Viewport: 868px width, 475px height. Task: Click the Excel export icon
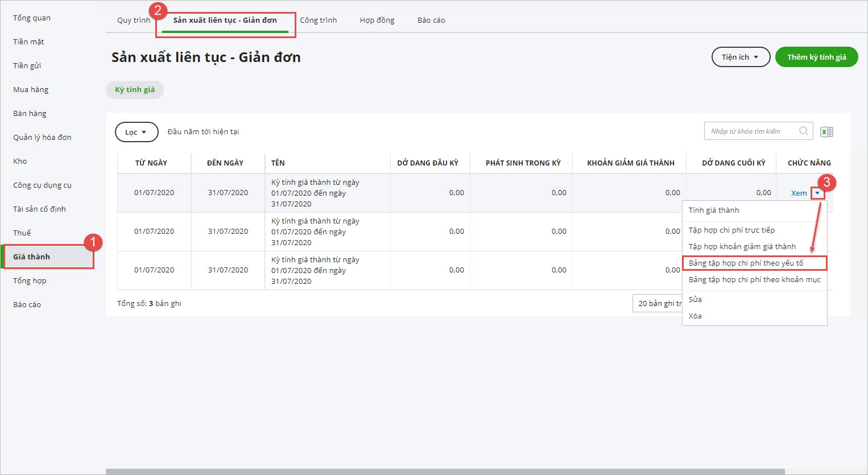[826, 132]
